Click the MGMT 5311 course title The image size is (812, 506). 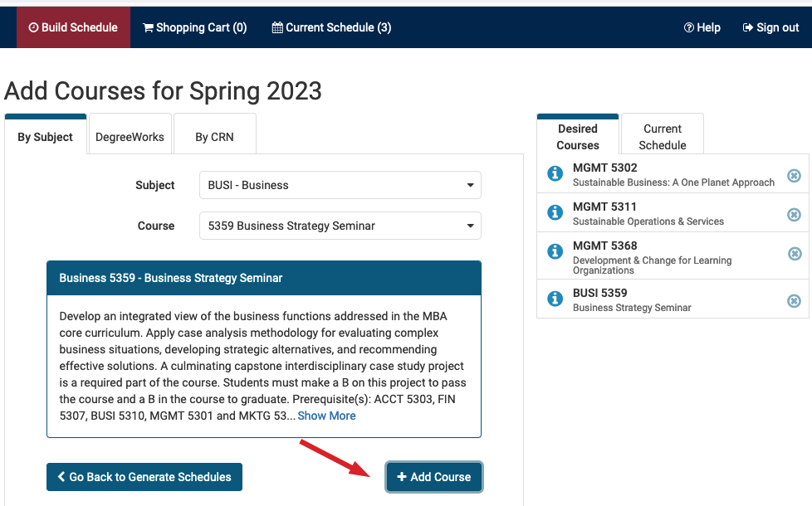click(x=604, y=207)
